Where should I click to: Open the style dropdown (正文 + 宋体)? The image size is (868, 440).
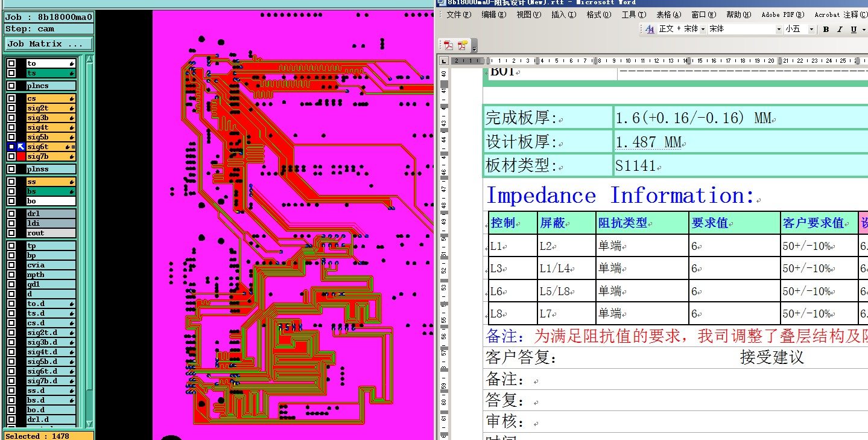point(703,29)
